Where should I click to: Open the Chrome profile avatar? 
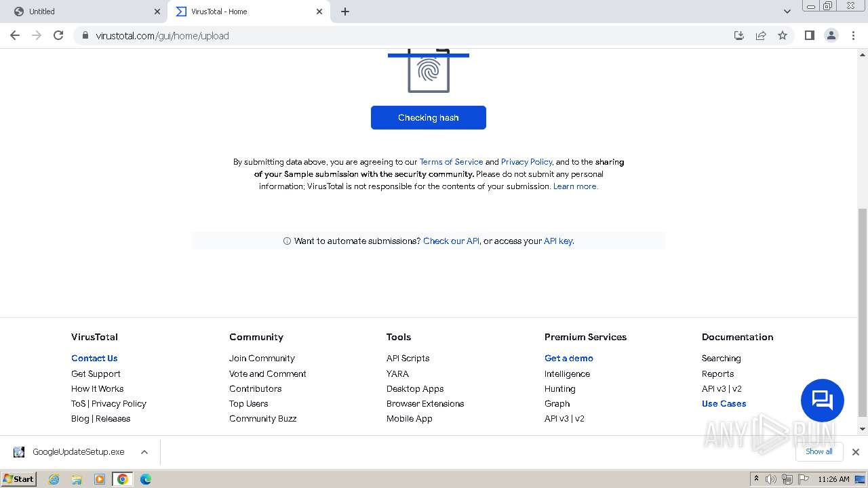click(831, 35)
